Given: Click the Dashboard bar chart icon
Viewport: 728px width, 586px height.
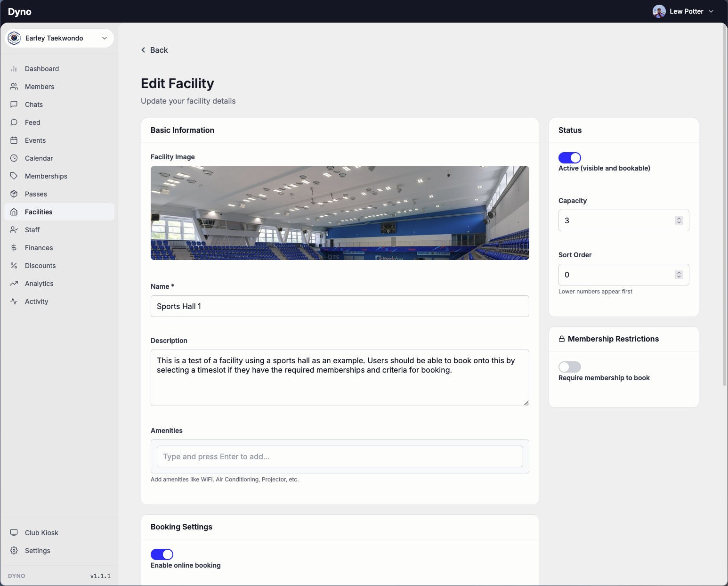Looking at the screenshot, I should click(14, 69).
